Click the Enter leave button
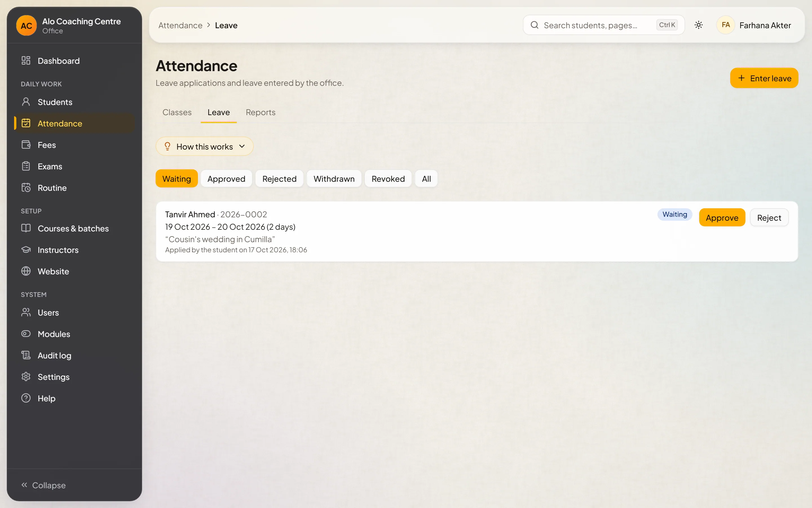 click(x=764, y=78)
